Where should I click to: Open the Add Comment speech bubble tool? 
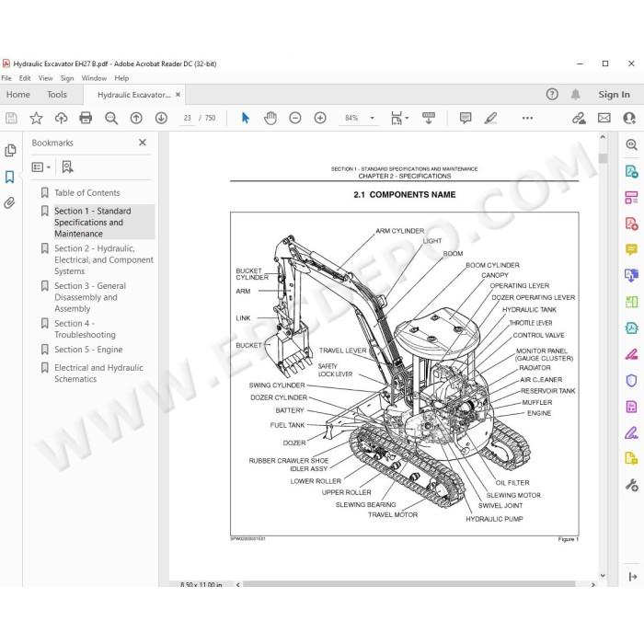tap(466, 119)
